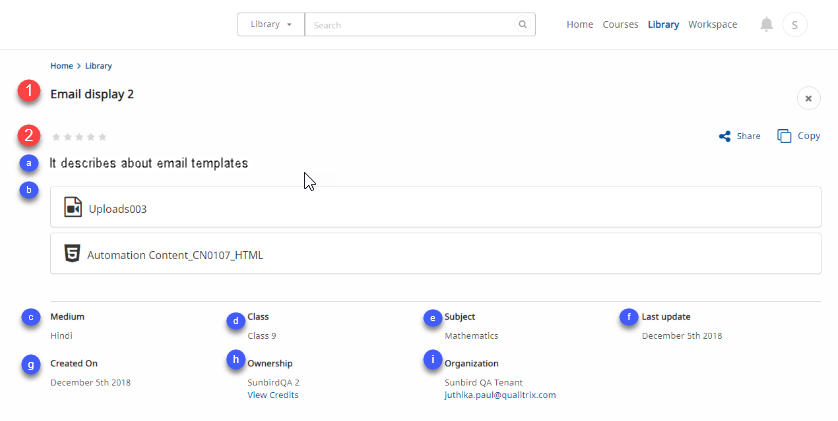Image resolution: width=838 pixels, height=421 pixels.
Task: Switch to the Workspace tab
Action: (713, 25)
